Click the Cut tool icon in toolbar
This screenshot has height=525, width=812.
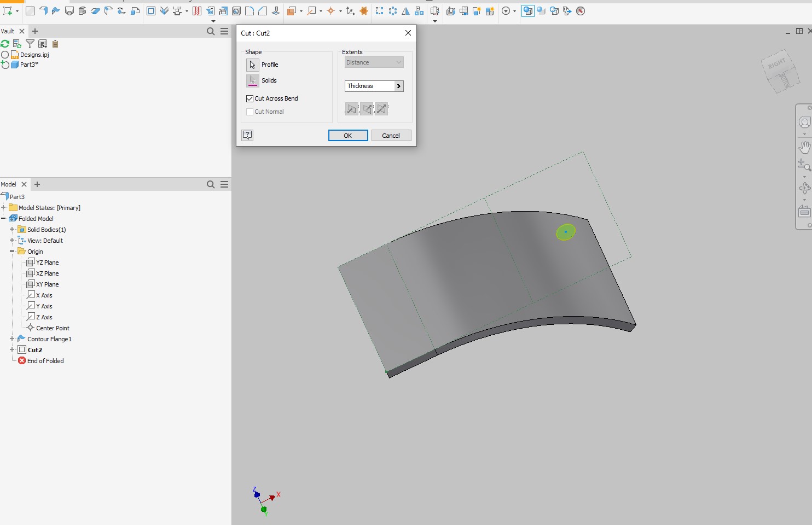[x=151, y=11]
